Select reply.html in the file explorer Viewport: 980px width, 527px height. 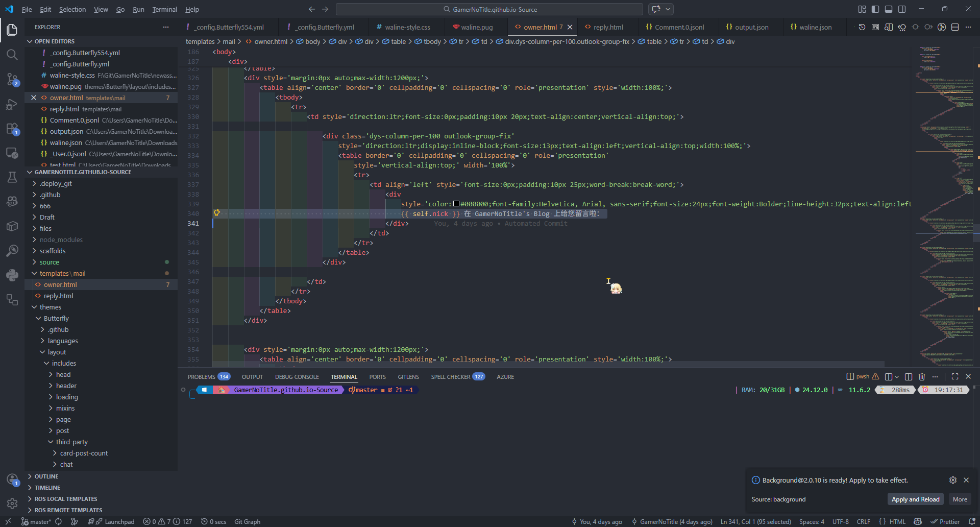pyautogui.click(x=59, y=296)
